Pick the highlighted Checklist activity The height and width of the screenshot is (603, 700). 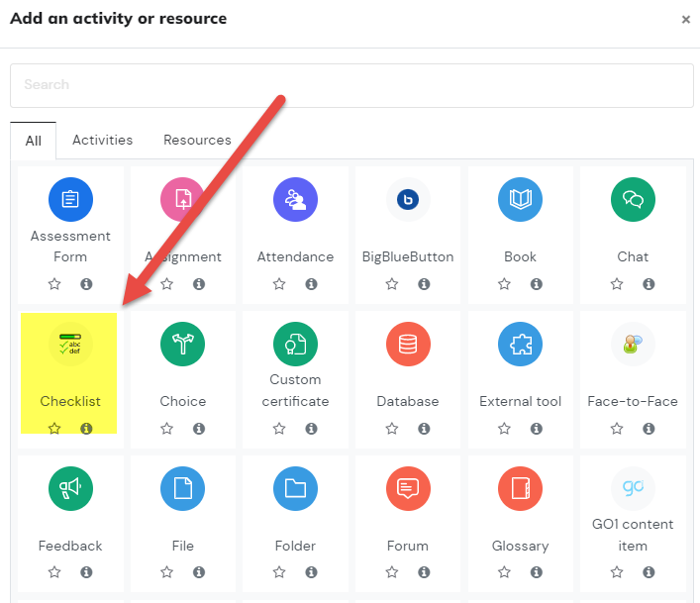(x=70, y=345)
